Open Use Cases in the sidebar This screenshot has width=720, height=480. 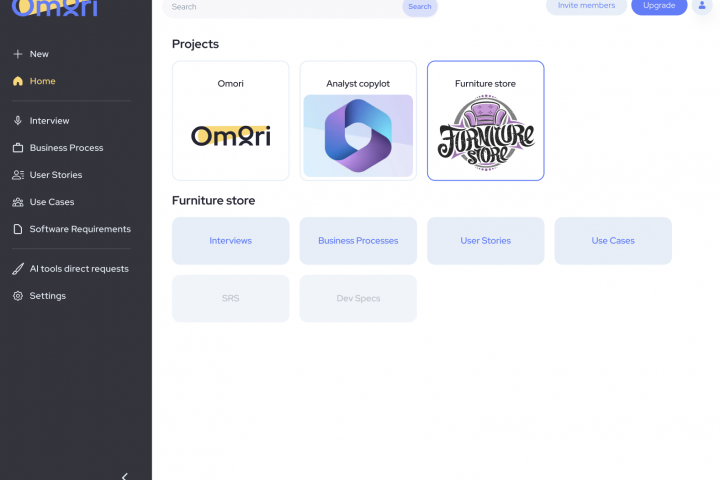coord(51,202)
